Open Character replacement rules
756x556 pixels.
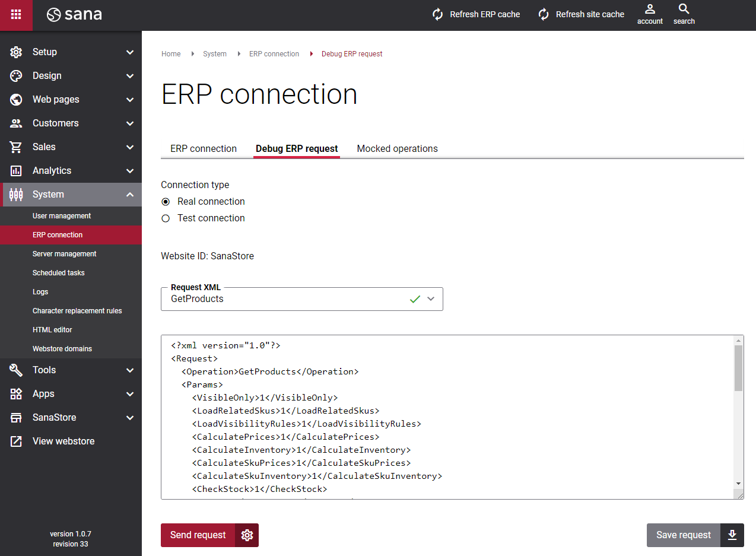(x=71, y=311)
